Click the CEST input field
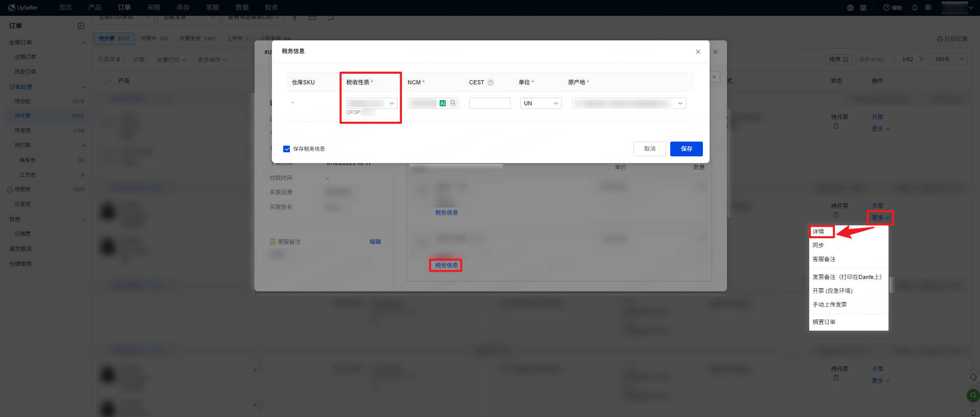This screenshot has height=417, width=980. click(x=490, y=103)
